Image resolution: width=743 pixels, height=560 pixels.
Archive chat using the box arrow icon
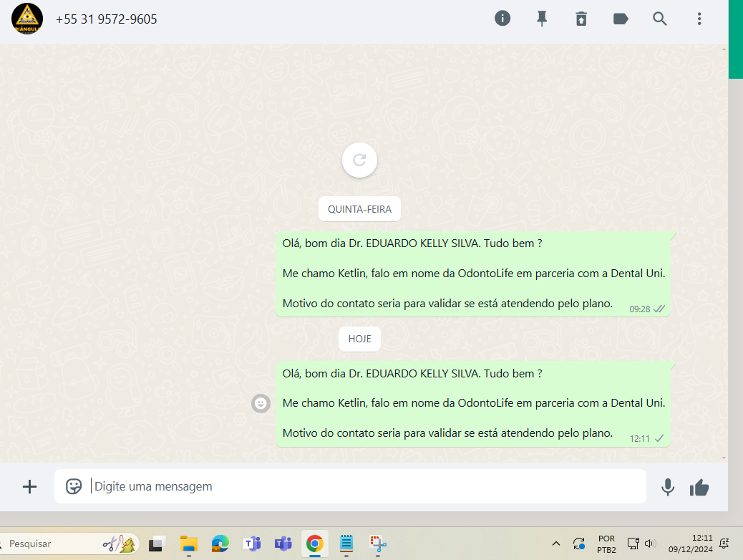coord(581,19)
